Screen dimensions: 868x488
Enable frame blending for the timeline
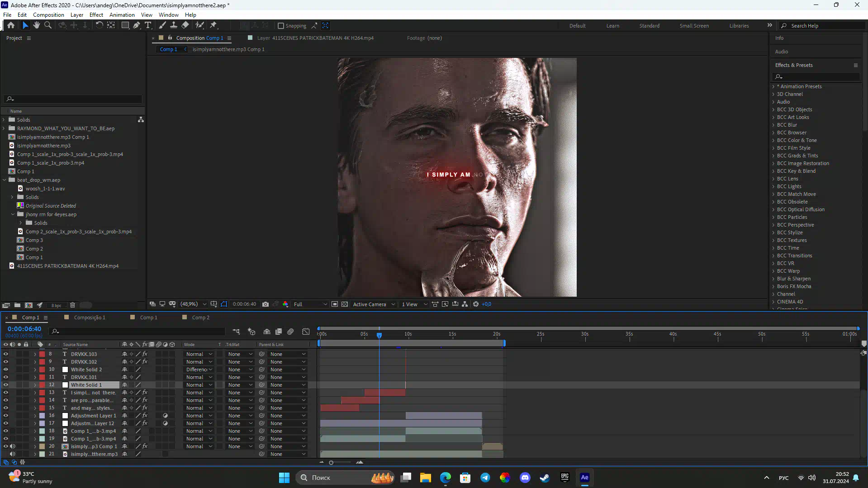pos(279,332)
